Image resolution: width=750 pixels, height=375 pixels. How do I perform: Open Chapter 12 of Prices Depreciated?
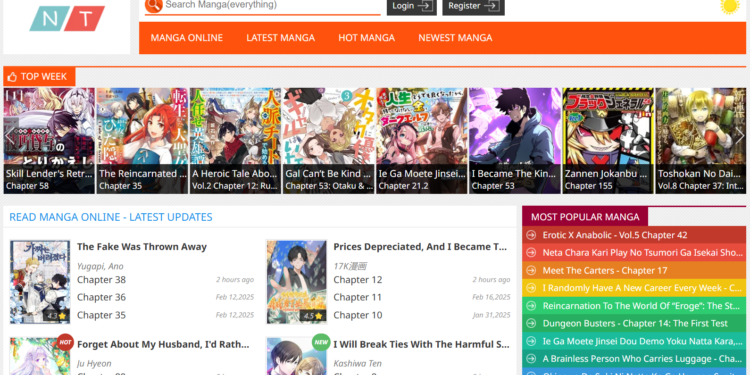[x=358, y=279]
